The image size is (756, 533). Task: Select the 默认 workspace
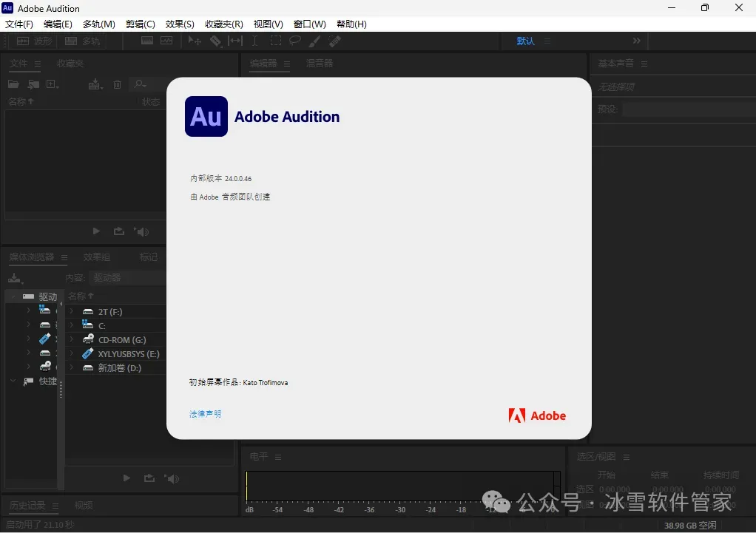[x=525, y=41]
